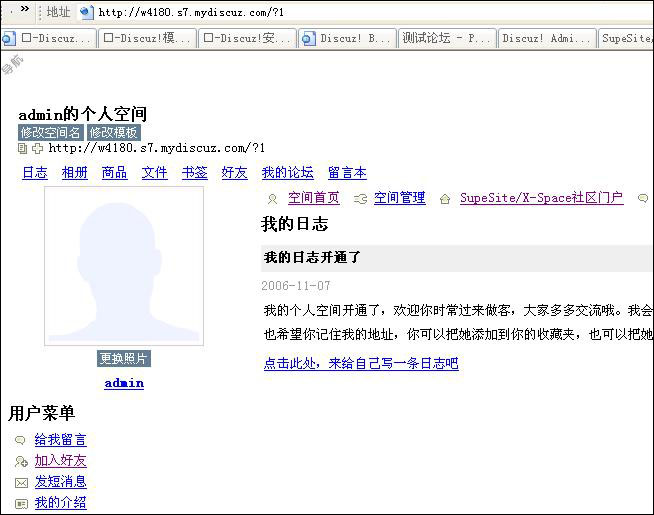Click the toolbar overflow chevron icon
This screenshot has height=515, width=654.
click(25, 9)
